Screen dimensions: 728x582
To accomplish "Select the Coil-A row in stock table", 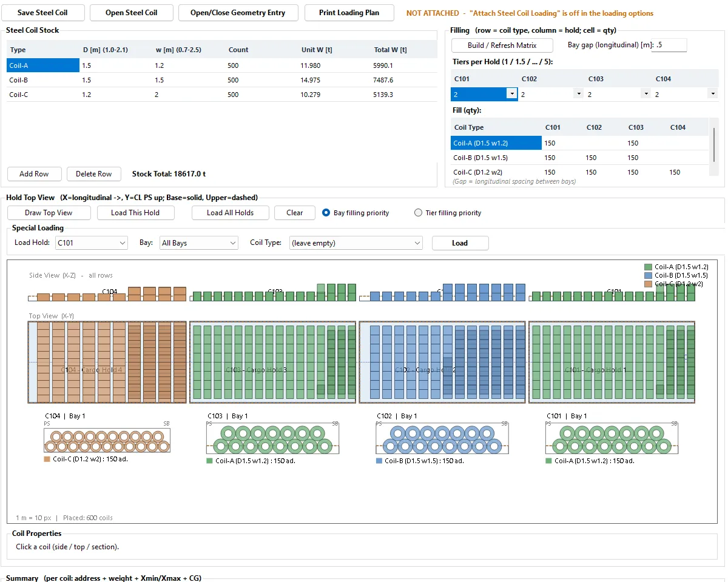I will point(221,65).
